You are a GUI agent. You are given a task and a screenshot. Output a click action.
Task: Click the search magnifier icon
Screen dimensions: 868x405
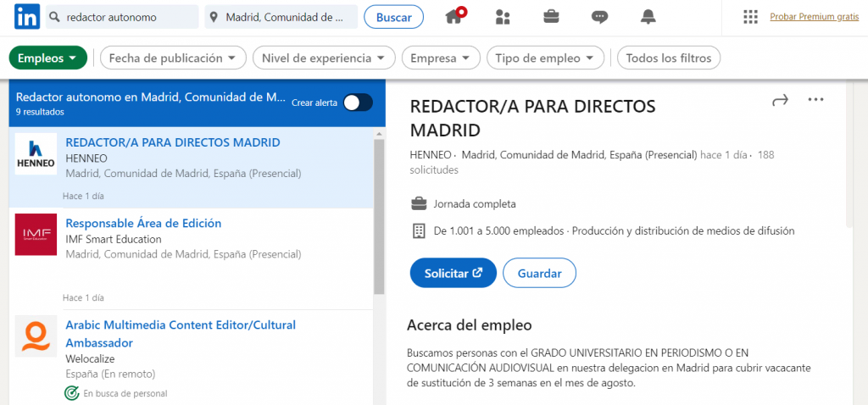click(x=55, y=17)
